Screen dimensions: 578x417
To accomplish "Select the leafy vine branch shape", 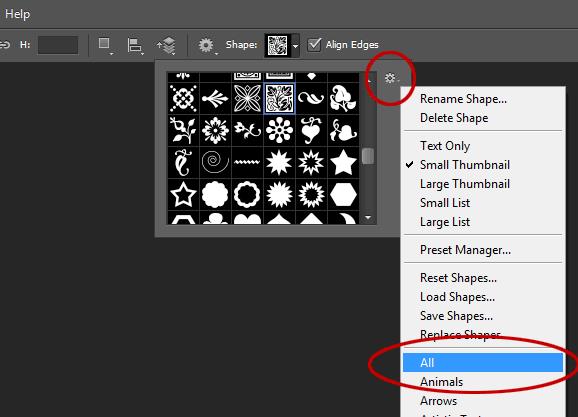I will pos(183,131).
